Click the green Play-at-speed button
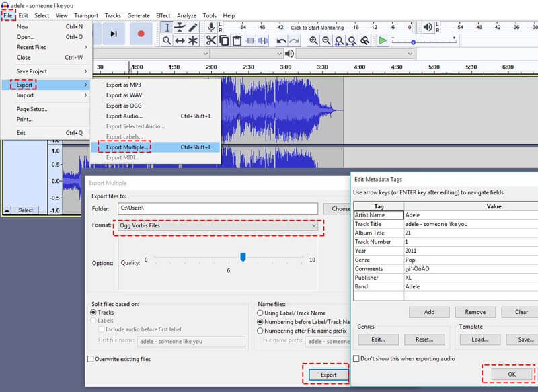The image size is (538, 392). (x=382, y=41)
